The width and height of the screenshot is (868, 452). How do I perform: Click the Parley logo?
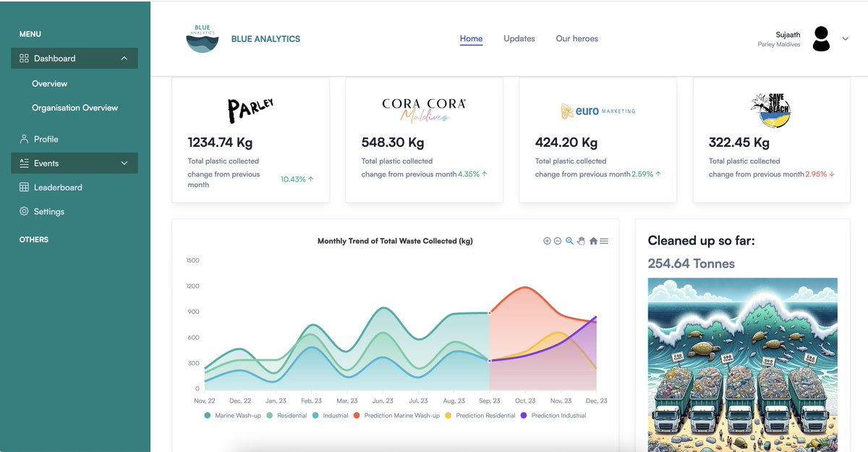point(250,110)
